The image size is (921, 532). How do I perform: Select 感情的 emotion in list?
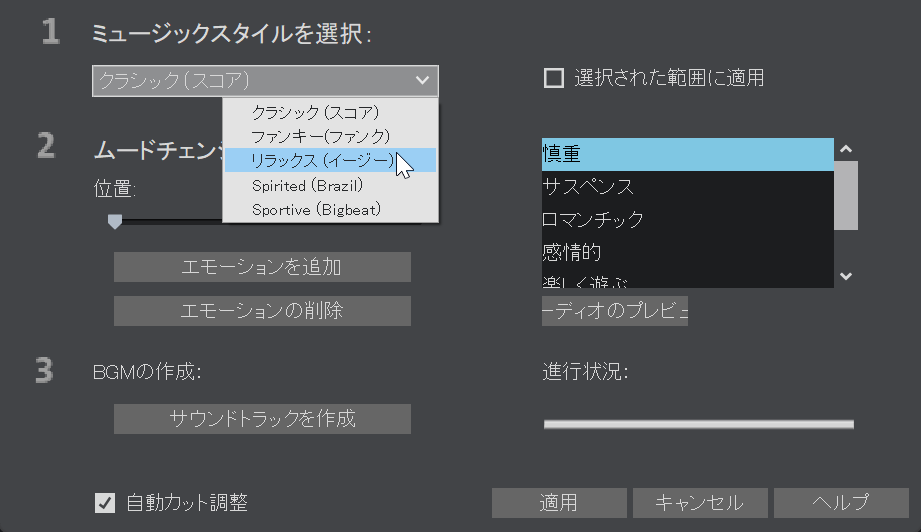click(687, 252)
